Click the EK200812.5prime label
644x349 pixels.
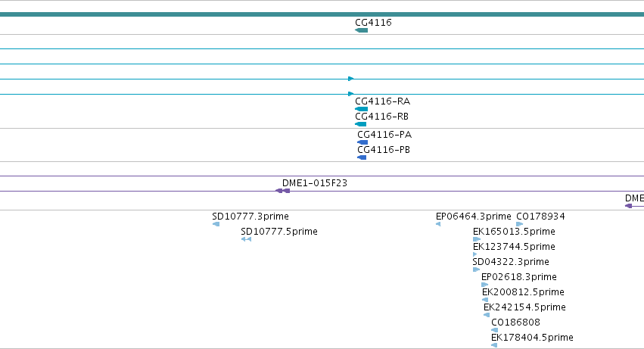[523, 292]
